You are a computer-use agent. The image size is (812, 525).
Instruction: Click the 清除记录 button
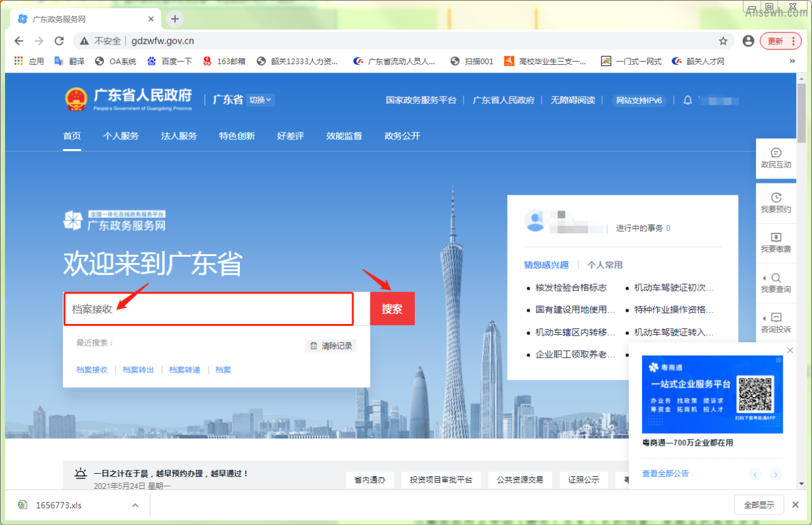[331, 346]
